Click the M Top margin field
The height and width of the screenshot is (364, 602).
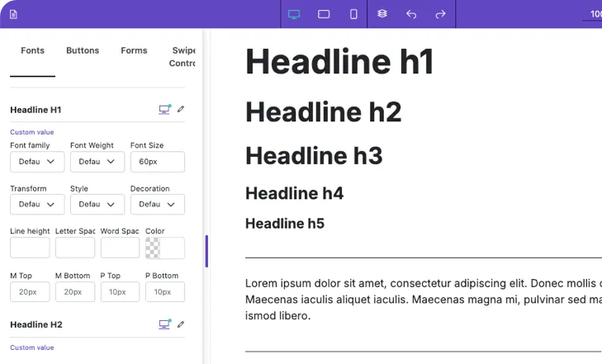coord(30,292)
